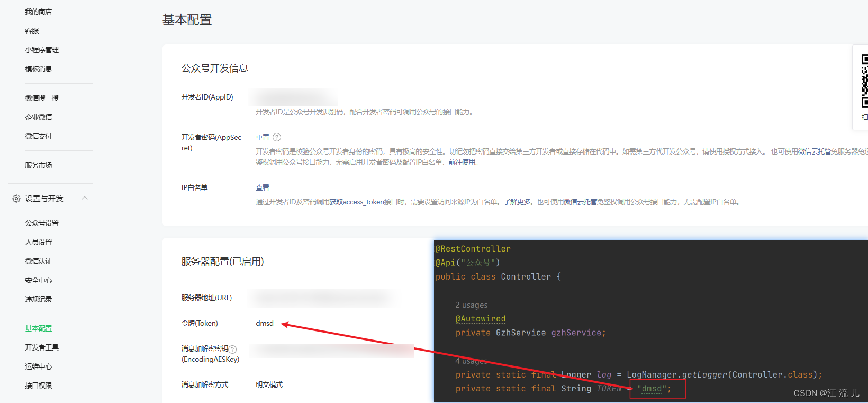Click 服务器配置(已启用) heading
Screen dimensions: 868x403
coord(222,262)
